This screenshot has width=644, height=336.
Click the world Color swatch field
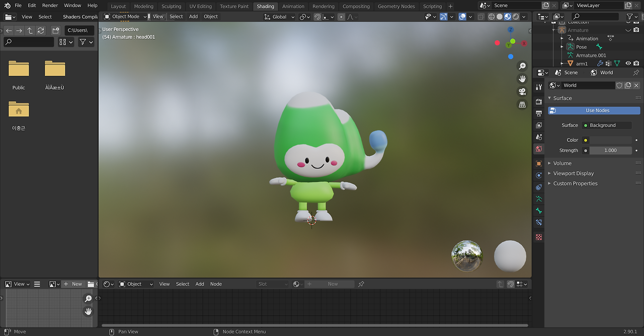click(x=610, y=140)
